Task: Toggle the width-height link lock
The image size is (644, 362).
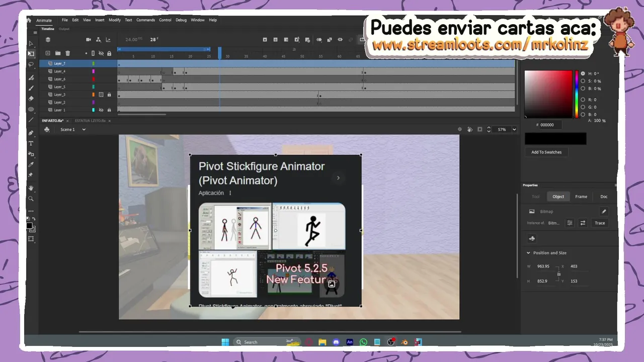Action: coord(558,274)
